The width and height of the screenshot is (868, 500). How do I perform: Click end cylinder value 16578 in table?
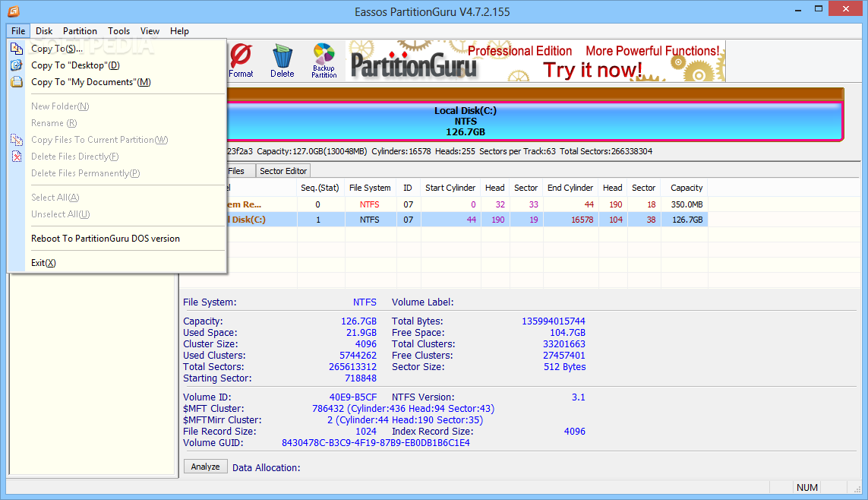coord(582,220)
